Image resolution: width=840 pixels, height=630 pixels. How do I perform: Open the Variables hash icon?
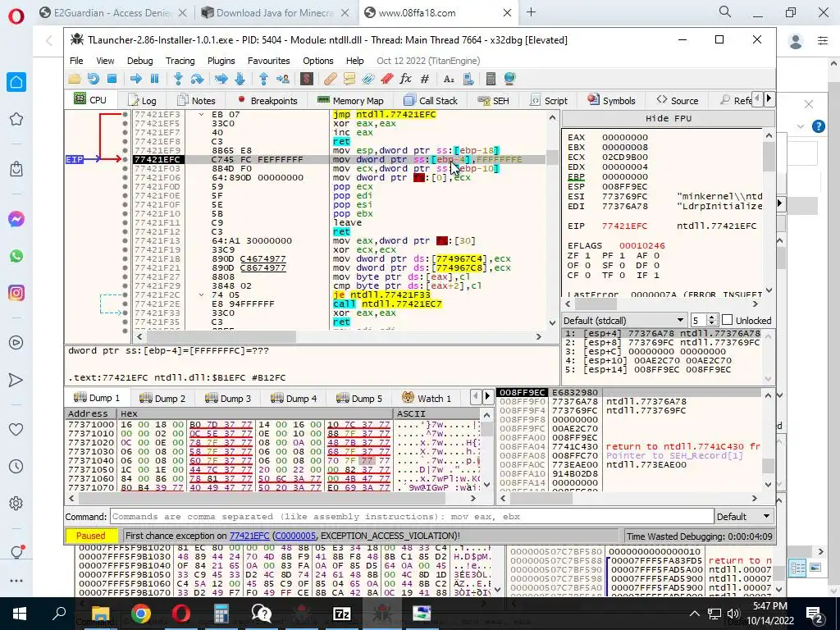(x=425, y=80)
